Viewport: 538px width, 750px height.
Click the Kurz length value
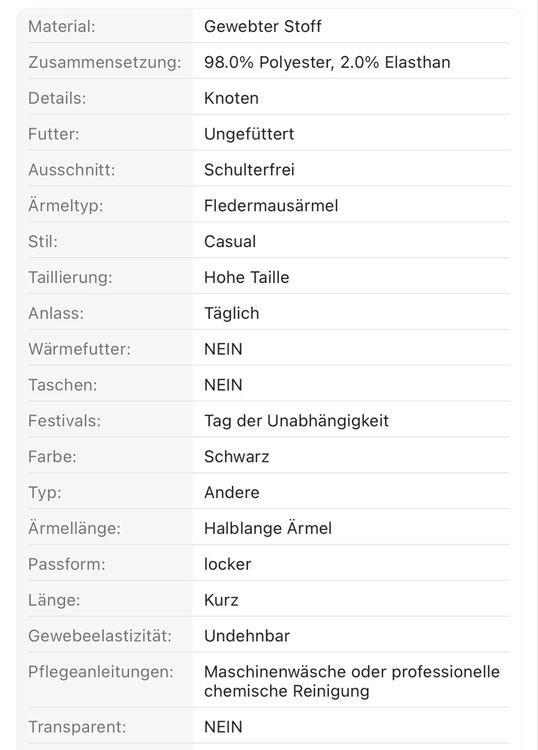point(221,600)
